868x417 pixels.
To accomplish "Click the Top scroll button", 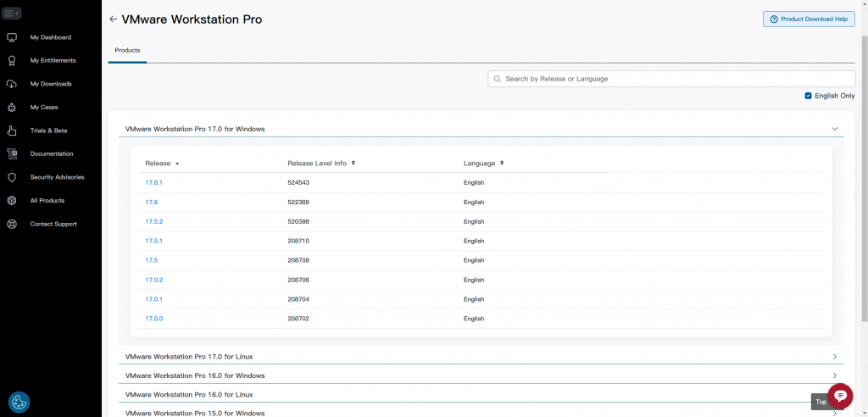I will [821, 402].
